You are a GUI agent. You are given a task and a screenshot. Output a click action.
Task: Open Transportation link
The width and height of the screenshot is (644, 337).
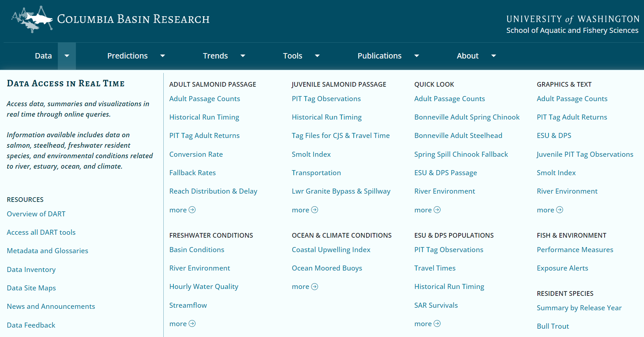pos(316,173)
